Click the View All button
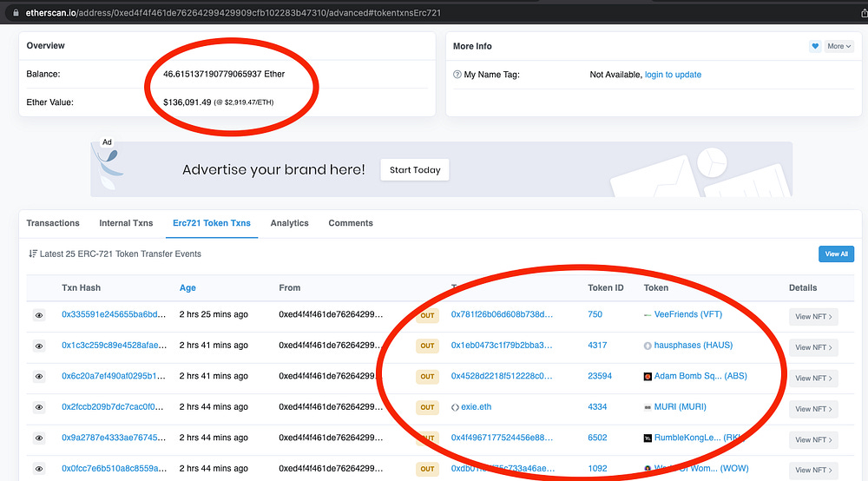This screenshot has width=868, height=481. click(x=836, y=254)
